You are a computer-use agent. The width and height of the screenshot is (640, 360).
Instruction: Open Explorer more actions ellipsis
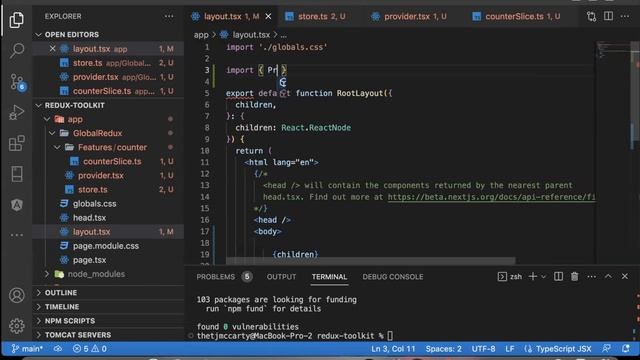pyautogui.click(x=169, y=16)
